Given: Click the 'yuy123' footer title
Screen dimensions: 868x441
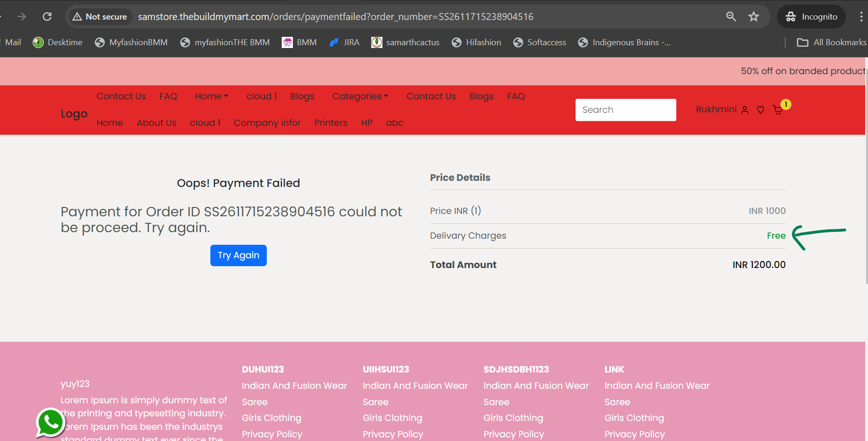Looking at the screenshot, I should coord(75,384).
